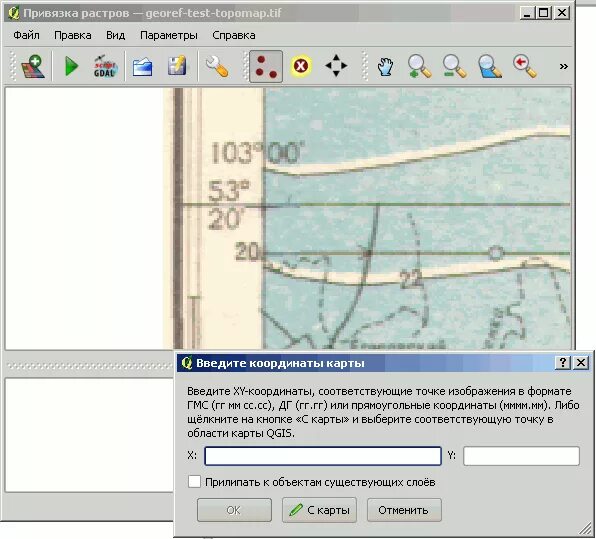Activate the Pan hand tool
This screenshot has height=539, width=596.
385,67
